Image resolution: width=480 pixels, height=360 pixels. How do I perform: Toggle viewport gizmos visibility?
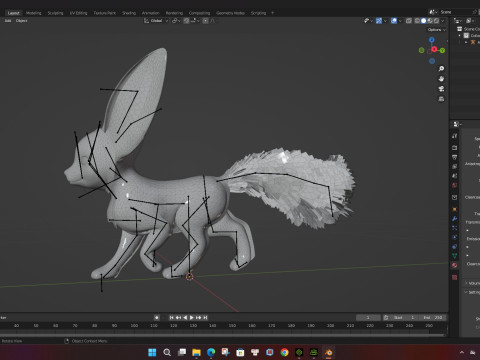click(379, 21)
